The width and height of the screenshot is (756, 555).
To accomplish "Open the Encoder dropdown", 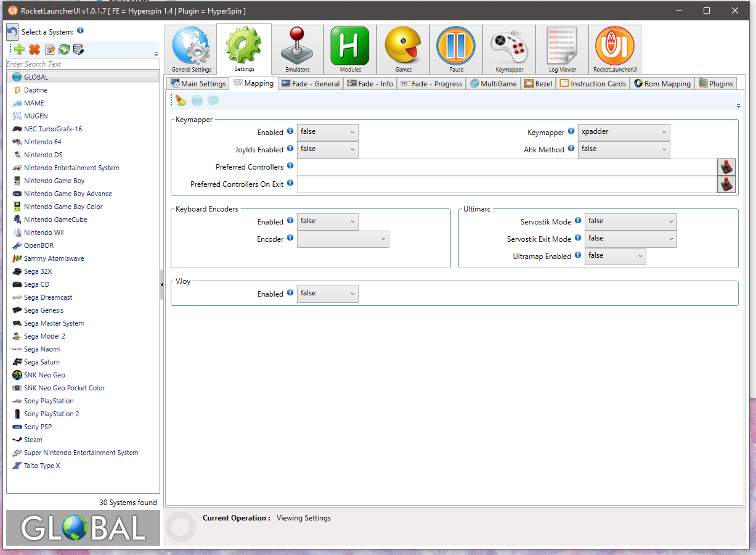I will [x=343, y=239].
